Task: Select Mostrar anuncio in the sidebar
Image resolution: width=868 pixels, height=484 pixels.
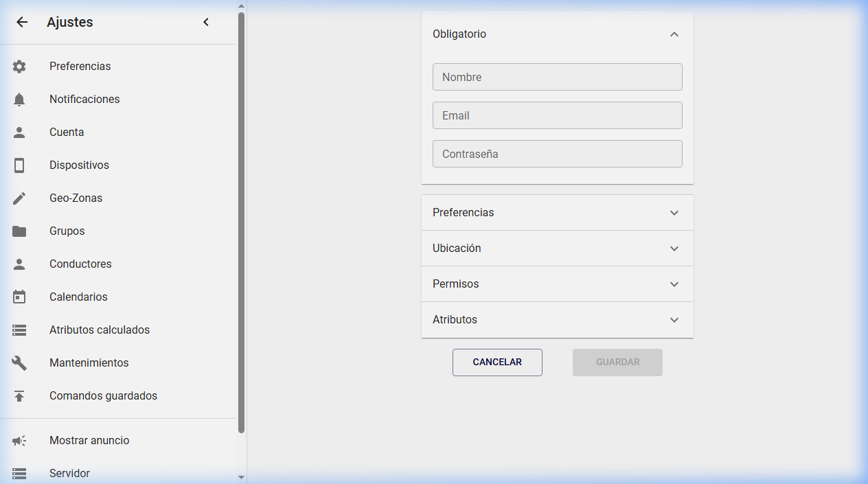Action: 118,441
